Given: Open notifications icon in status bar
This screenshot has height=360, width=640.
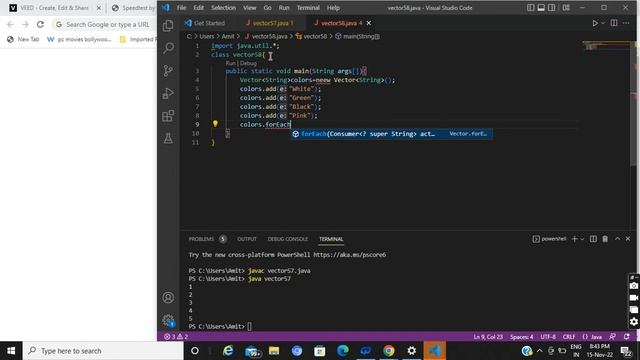Looking at the screenshot, I should tap(627, 337).
